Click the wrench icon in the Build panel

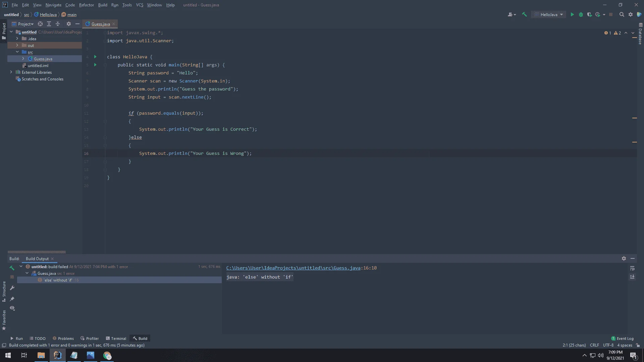12,288
